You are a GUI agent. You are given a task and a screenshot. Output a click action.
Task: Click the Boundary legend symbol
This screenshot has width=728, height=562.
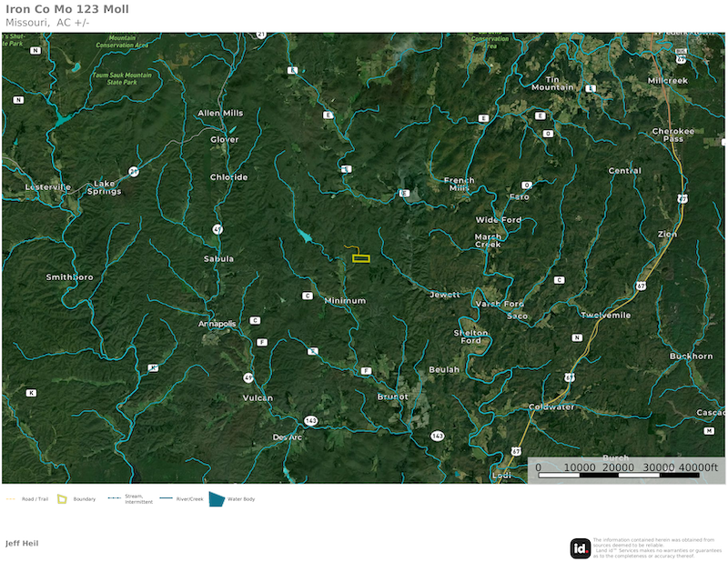coord(62,499)
